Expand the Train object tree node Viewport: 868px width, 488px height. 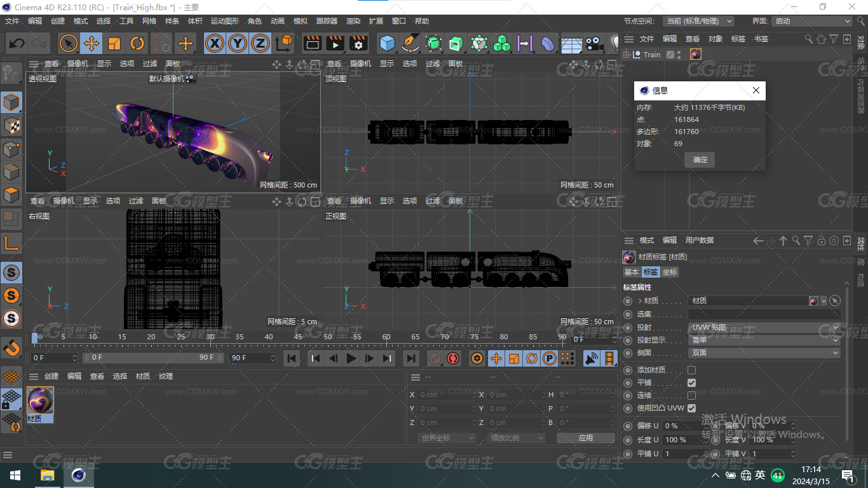[x=627, y=55]
